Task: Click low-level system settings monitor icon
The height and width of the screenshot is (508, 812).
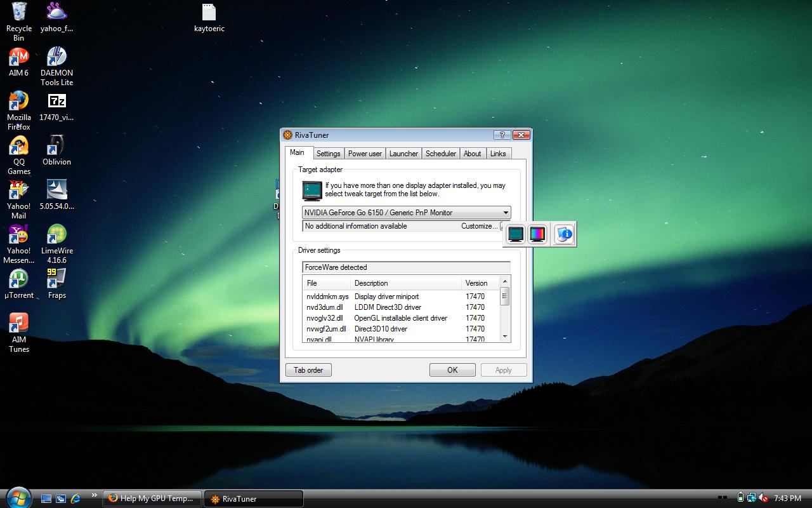Action: [x=516, y=234]
